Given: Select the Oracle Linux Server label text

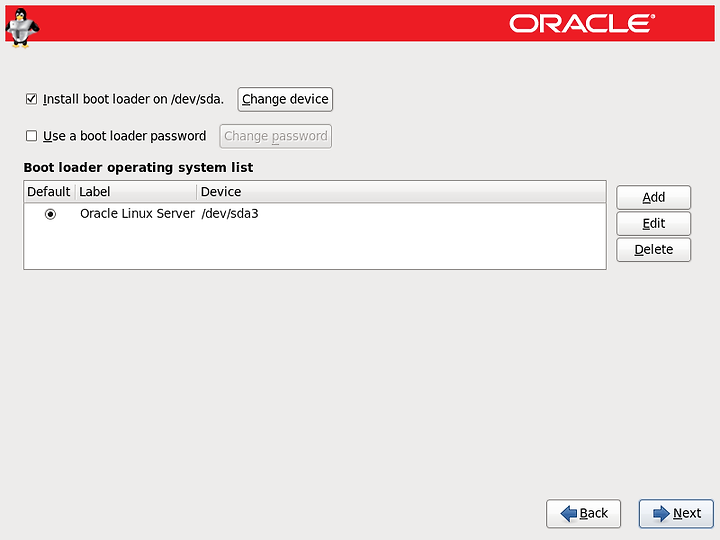Looking at the screenshot, I should coord(137,214).
